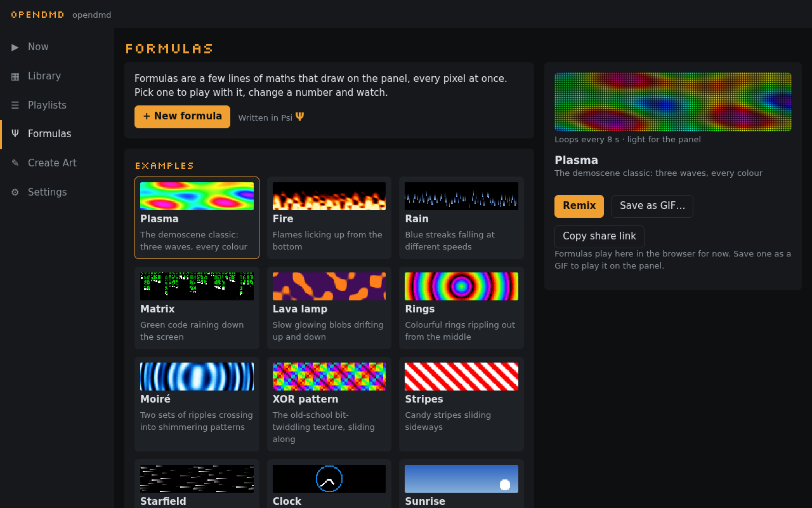Click the Playlists list icon
The width and height of the screenshot is (812, 508).
(x=15, y=105)
